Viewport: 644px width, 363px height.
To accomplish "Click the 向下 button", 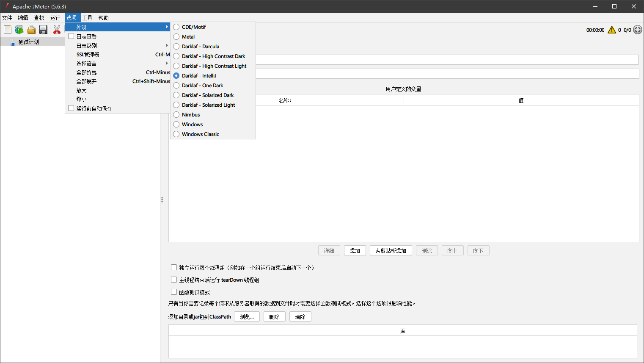I will click(479, 251).
